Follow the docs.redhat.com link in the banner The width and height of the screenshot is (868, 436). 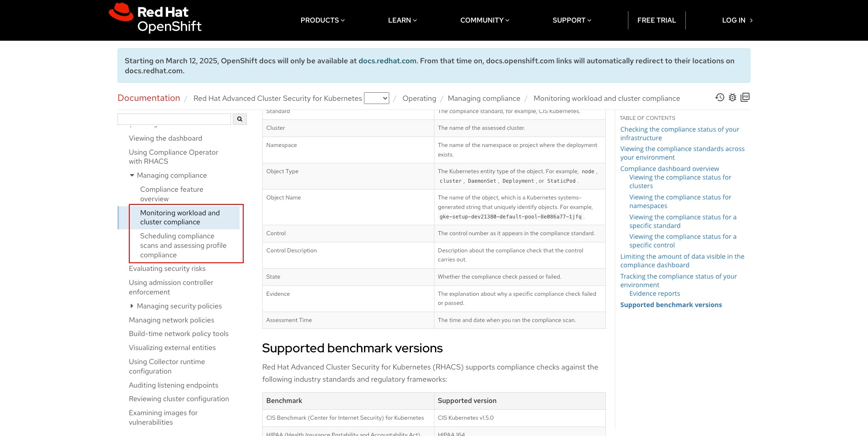(387, 61)
